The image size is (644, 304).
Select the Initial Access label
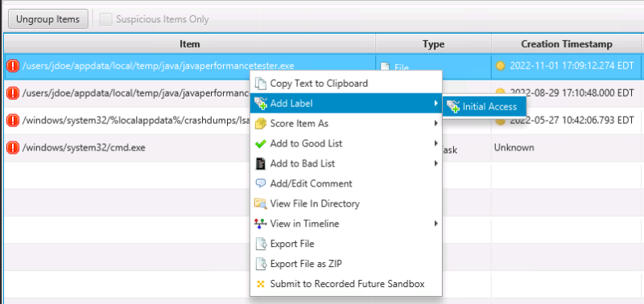point(485,107)
